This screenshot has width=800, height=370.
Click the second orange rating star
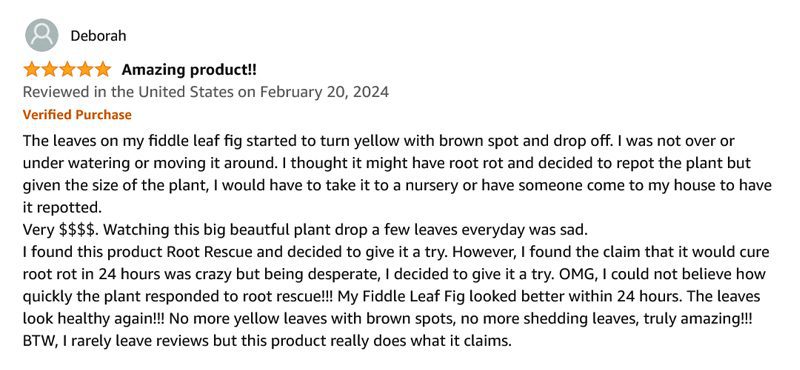click(x=49, y=69)
